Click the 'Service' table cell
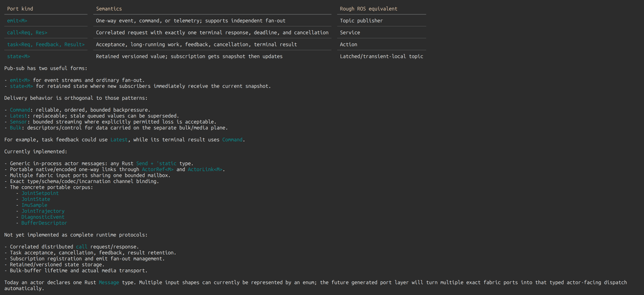644x295 pixels. pyautogui.click(x=350, y=32)
